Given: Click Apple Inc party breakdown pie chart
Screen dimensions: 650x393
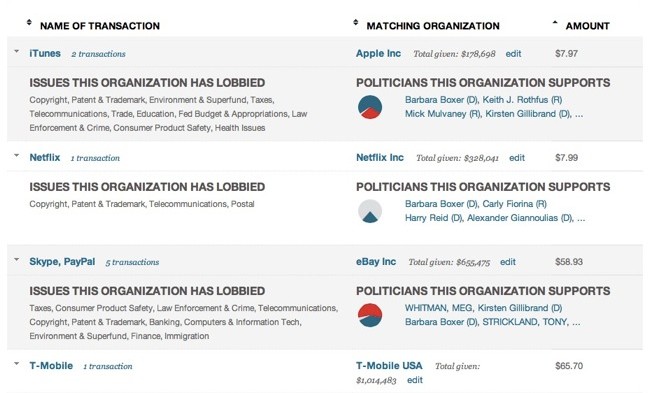Looking at the screenshot, I should pos(370,107).
